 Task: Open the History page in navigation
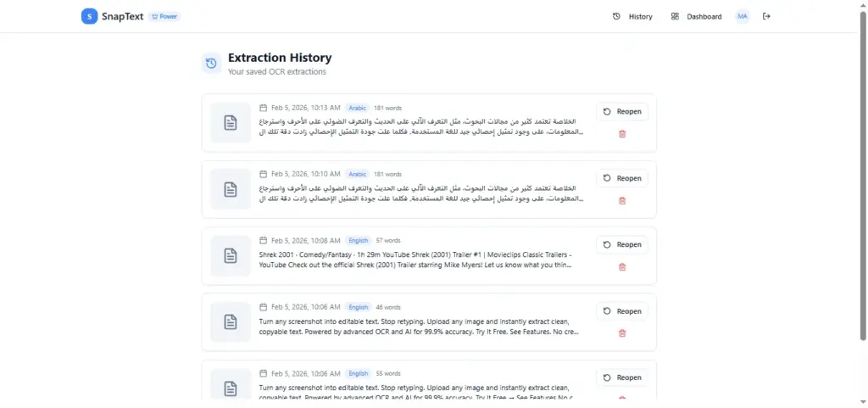point(632,16)
